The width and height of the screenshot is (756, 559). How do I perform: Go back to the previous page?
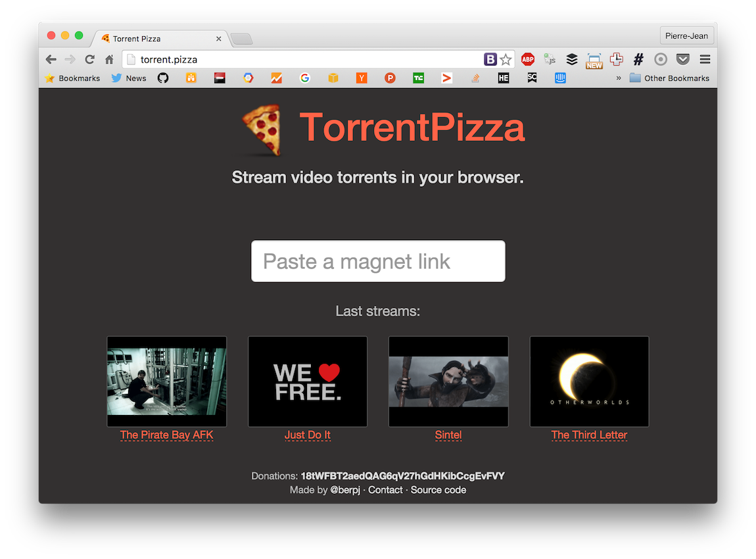coord(51,59)
